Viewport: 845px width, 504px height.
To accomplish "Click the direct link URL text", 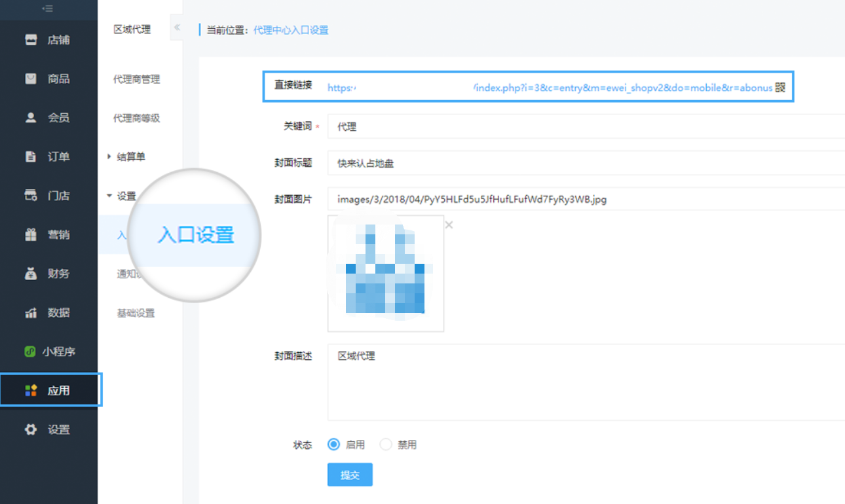I will point(550,87).
